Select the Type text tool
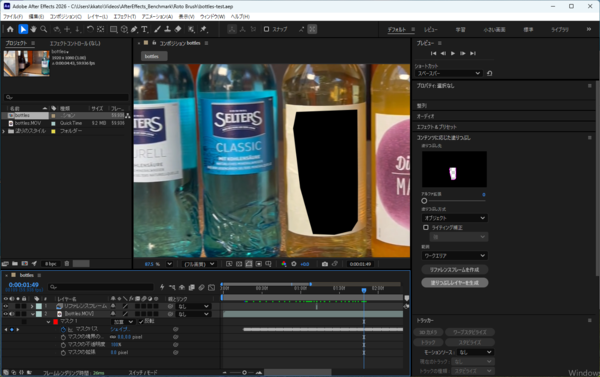 [x=145, y=29]
